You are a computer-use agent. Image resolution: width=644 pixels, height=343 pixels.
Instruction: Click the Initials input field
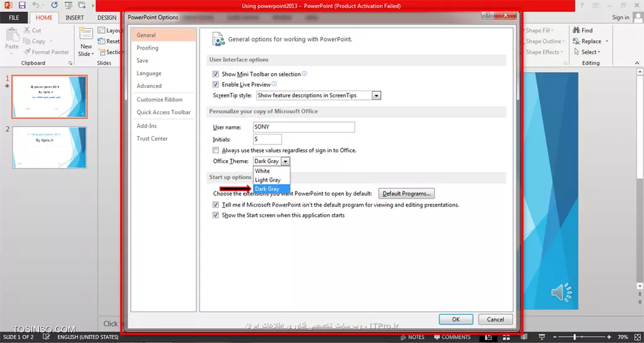tap(267, 139)
